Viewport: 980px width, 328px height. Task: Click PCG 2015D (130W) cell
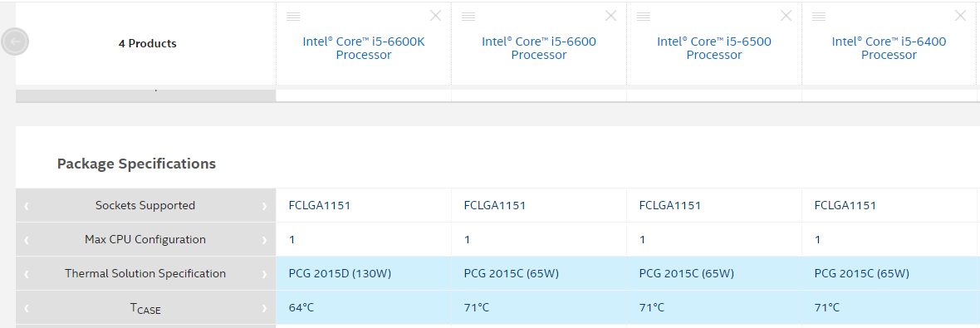[340, 274]
